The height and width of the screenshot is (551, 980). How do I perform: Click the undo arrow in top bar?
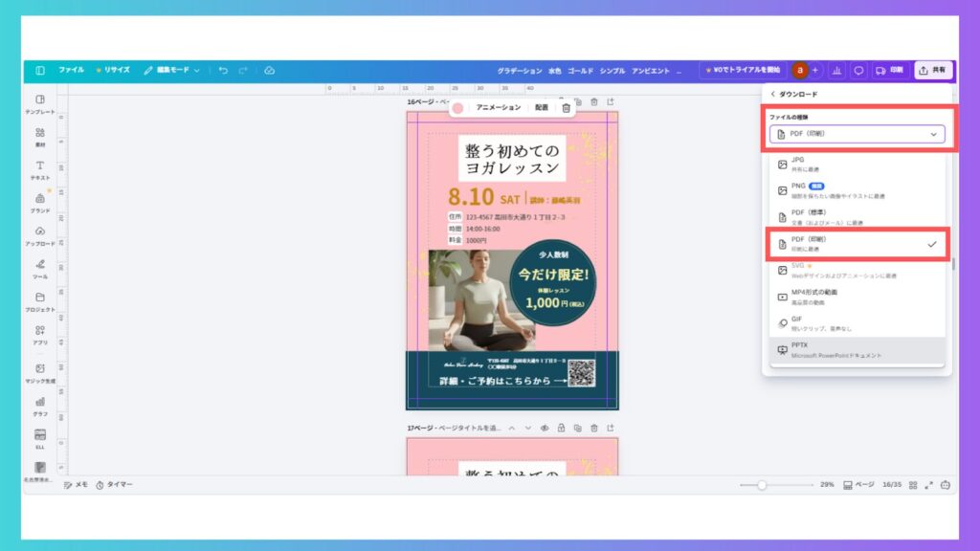click(x=223, y=70)
